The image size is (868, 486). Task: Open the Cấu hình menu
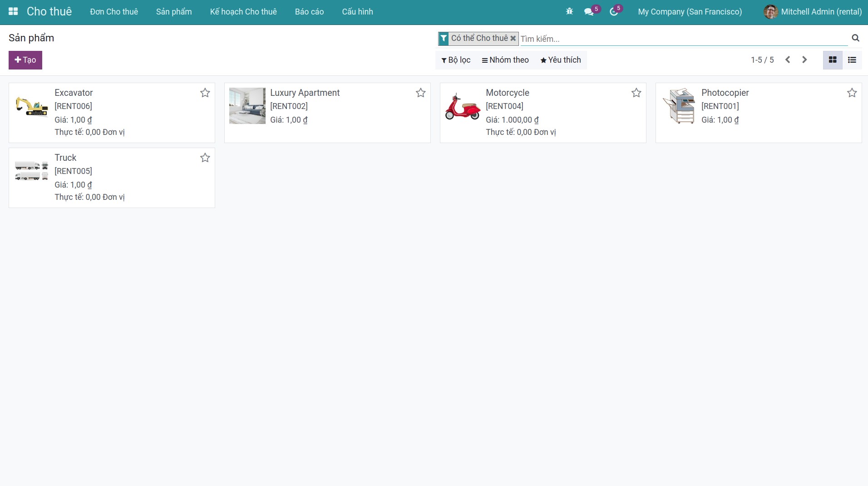[357, 12]
